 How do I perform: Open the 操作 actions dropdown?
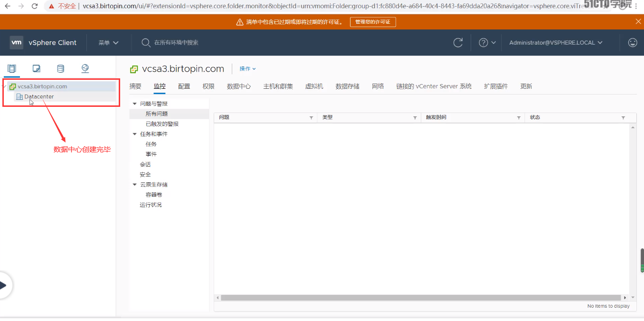click(x=247, y=69)
